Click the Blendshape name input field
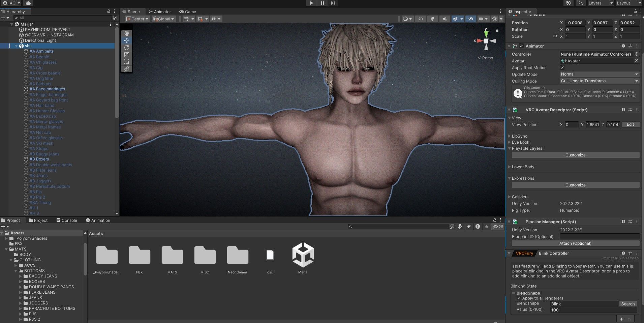The height and width of the screenshot is (323, 644). (x=584, y=304)
